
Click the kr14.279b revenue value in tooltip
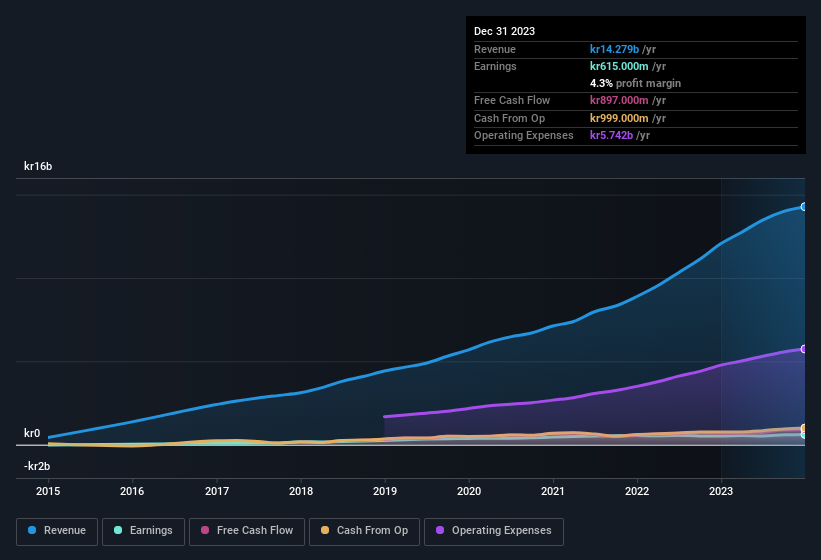pyautogui.click(x=615, y=49)
